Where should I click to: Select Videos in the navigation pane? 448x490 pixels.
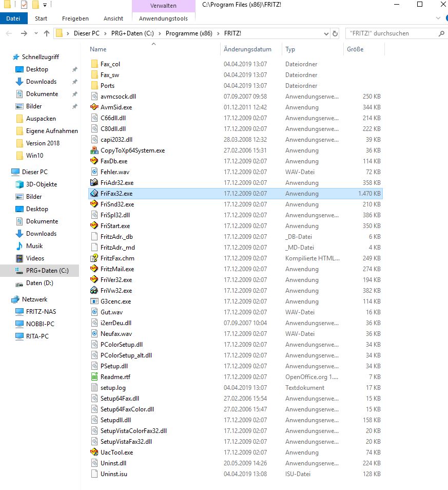click(35, 258)
